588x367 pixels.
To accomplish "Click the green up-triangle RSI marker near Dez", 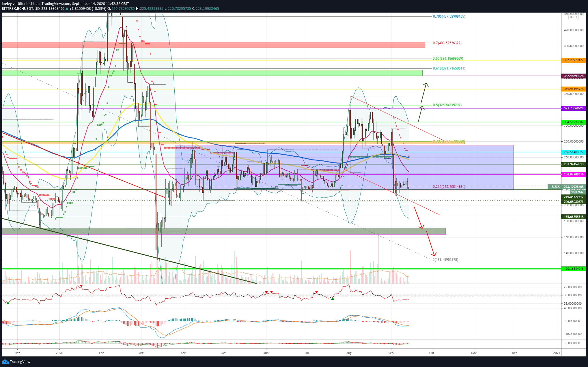I will coord(8,303).
